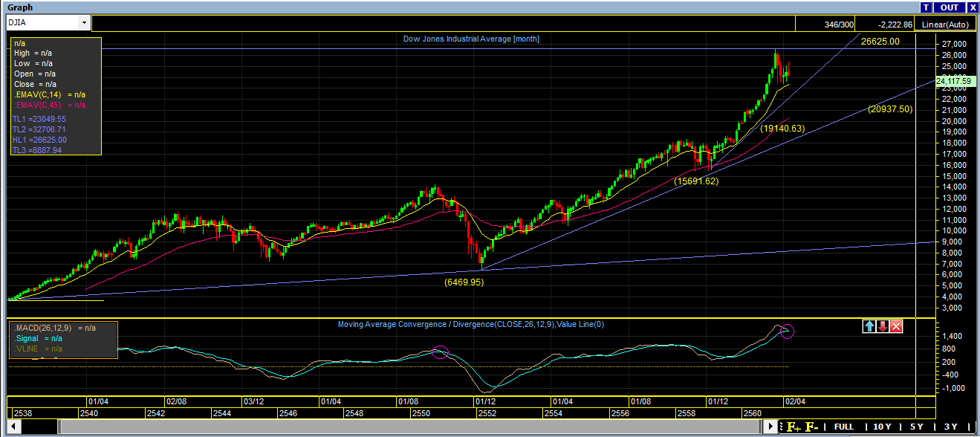Click the HL1 =26625.00 legend value
The width and height of the screenshot is (980, 437).
(x=39, y=140)
